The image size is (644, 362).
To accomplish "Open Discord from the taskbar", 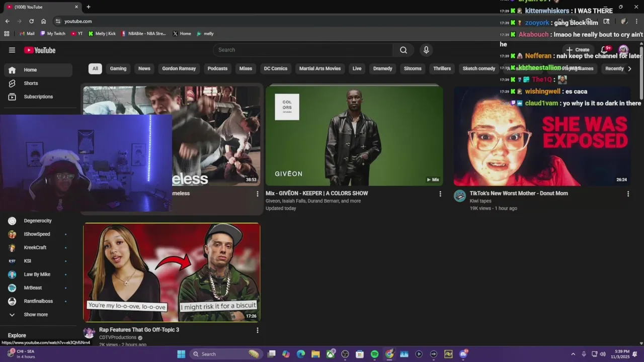I will pyautogui.click(x=463, y=354).
